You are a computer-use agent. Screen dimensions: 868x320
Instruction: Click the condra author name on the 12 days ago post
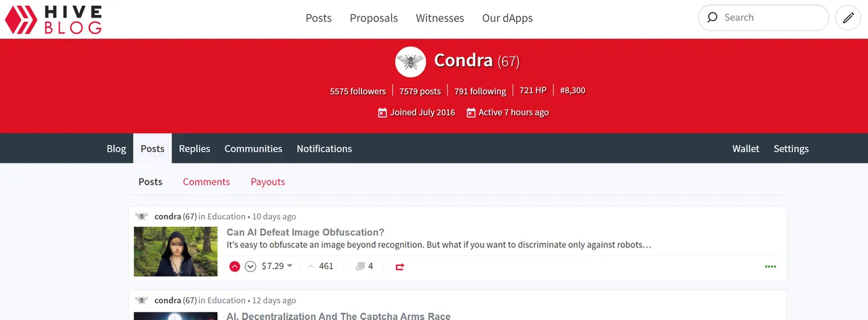[167, 300]
